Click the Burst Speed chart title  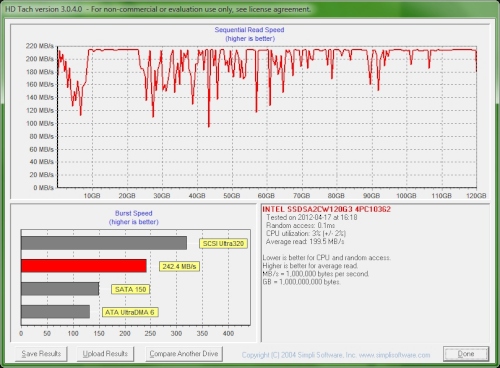pos(134,213)
